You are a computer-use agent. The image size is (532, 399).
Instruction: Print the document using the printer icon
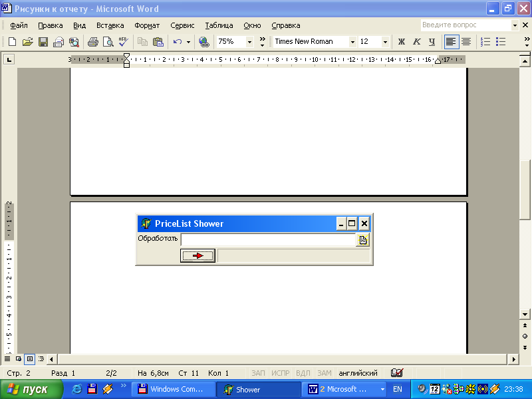pyautogui.click(x=92, y=42)
